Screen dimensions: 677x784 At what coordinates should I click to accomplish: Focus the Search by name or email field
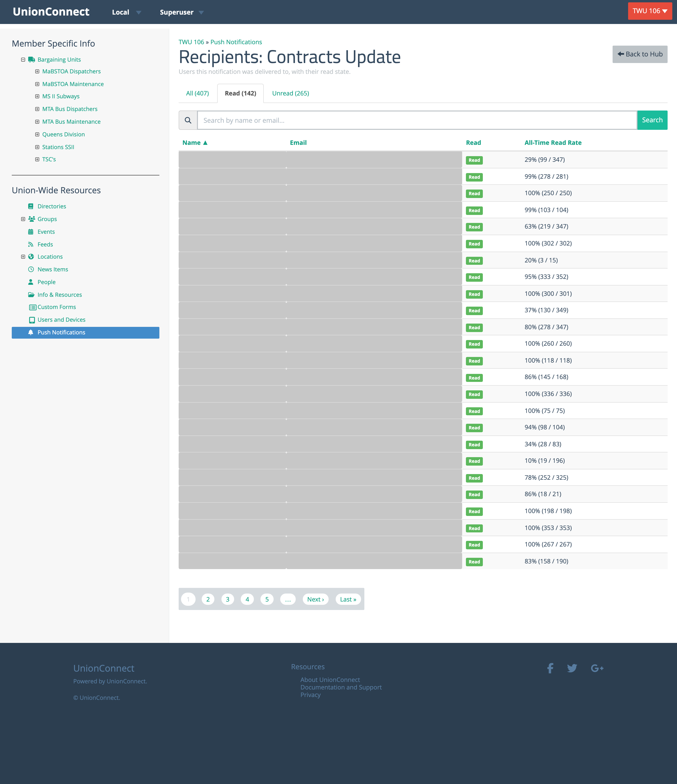click(417, 120)
